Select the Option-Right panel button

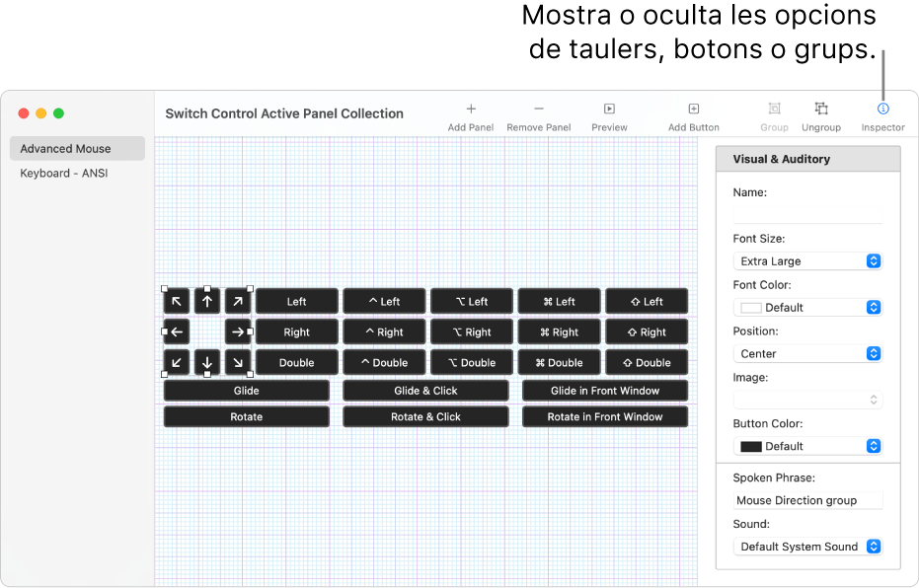[472, 332]
